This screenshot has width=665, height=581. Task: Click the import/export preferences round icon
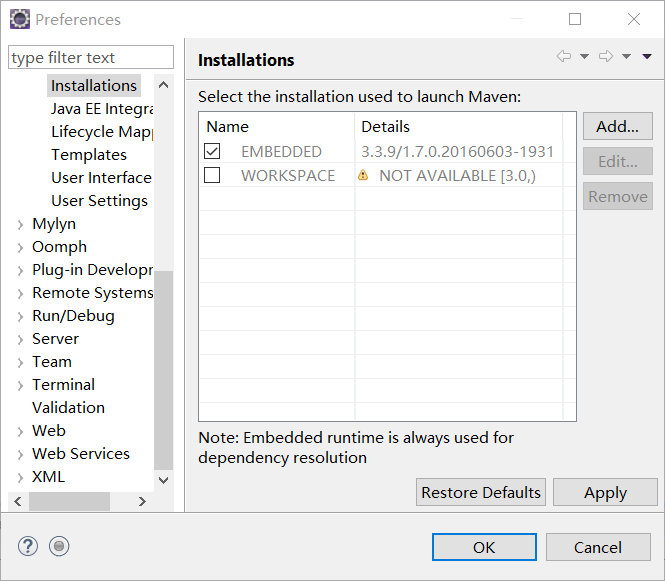59,546
